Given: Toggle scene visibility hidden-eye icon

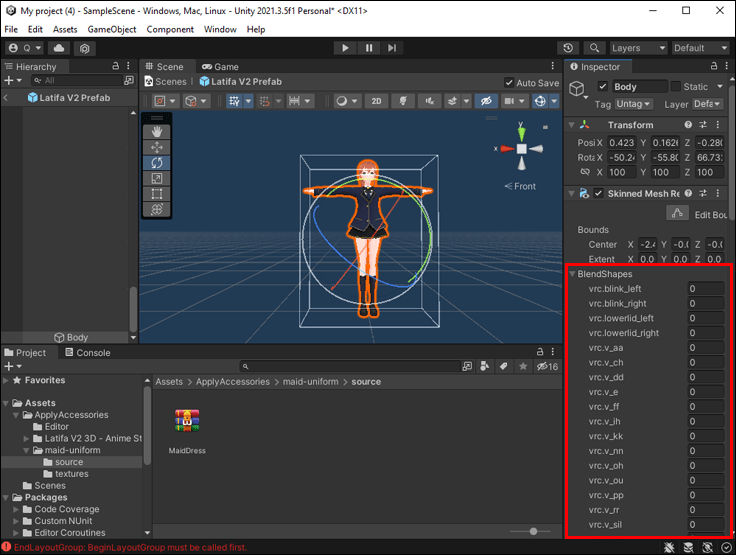Looking at the screenshot, I should [486, 101].
